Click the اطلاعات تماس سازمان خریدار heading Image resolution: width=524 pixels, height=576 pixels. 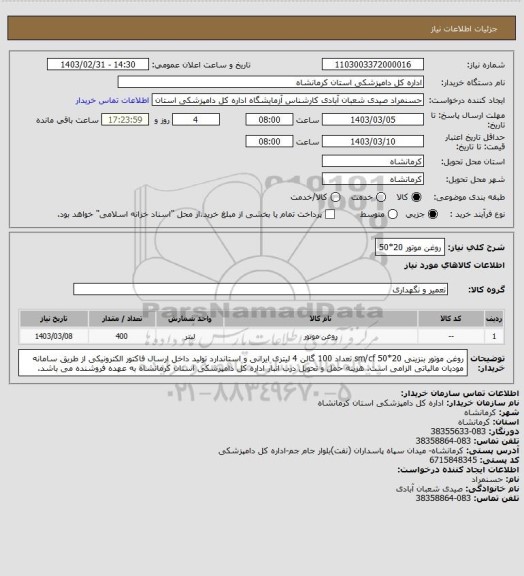pos(460,393)
